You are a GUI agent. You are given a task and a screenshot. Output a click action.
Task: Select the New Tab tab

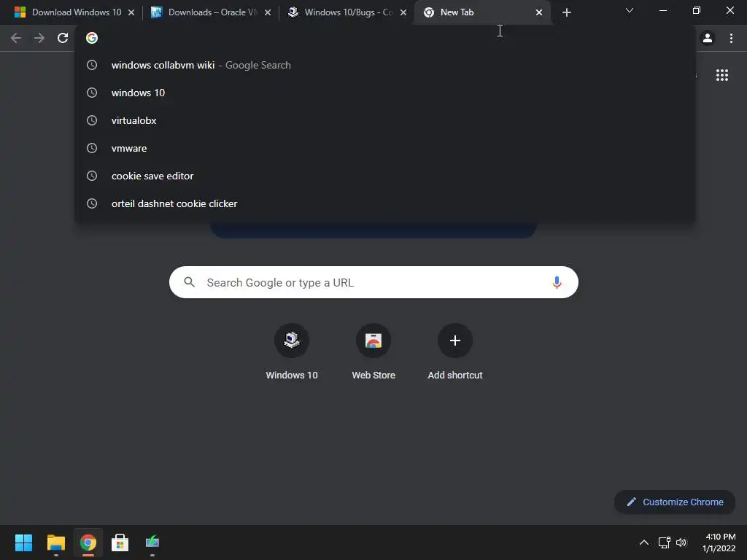point(481,12)
